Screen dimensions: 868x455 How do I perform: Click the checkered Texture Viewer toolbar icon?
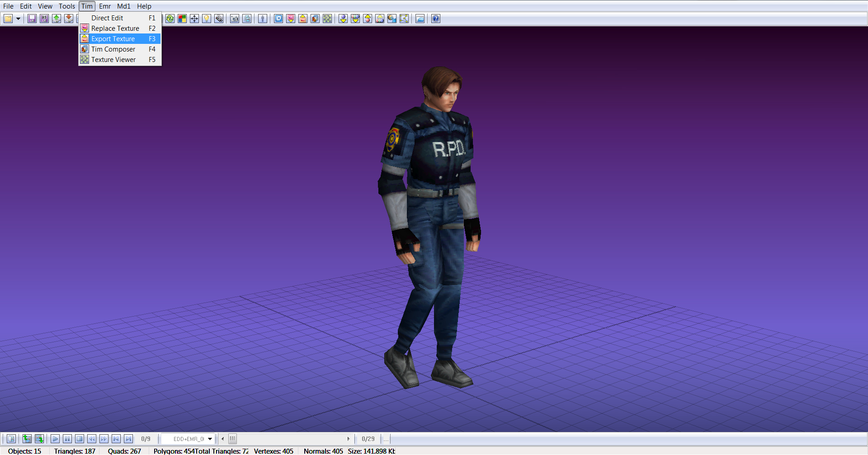(x=327, y=19)
